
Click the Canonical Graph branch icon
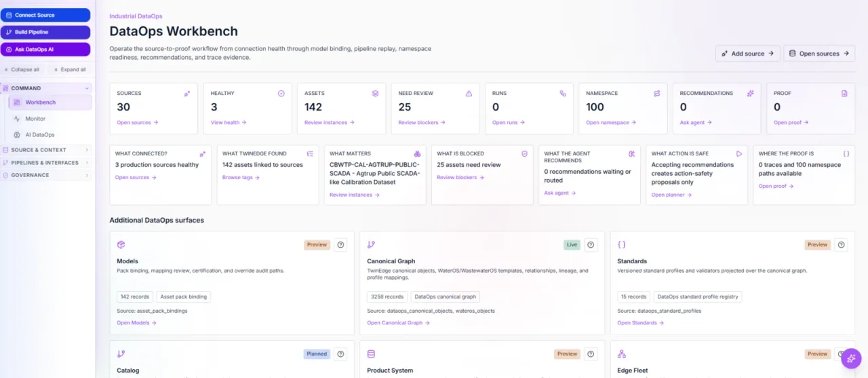click(372, 245)
